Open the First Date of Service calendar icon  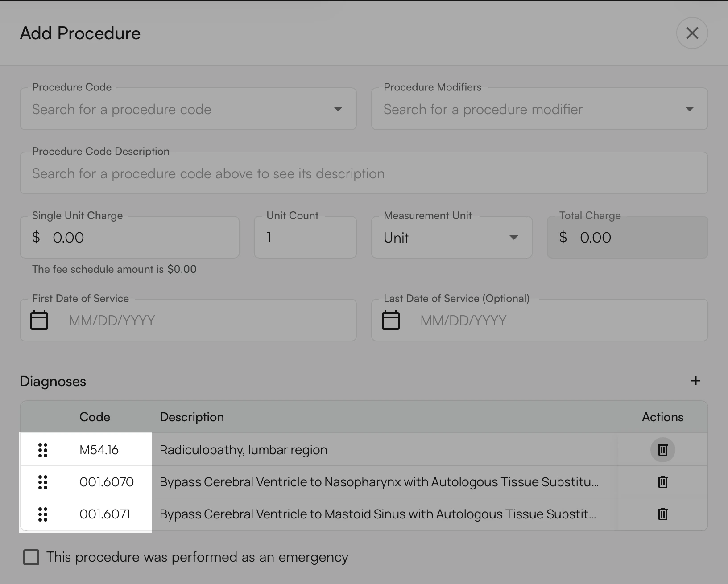pos(39,320)
